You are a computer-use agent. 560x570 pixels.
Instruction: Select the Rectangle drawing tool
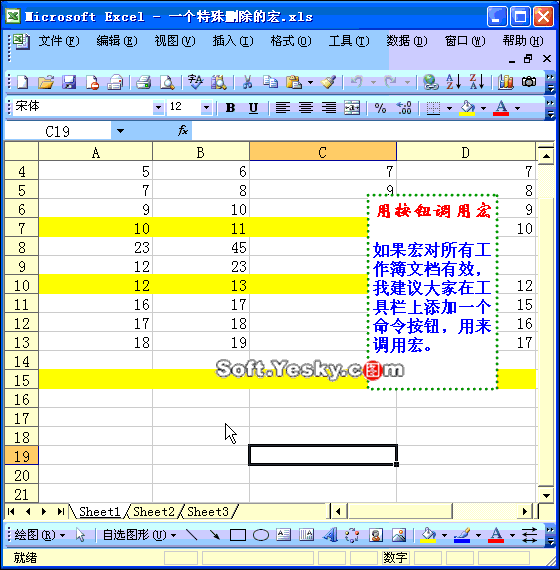tap(238, 535)
